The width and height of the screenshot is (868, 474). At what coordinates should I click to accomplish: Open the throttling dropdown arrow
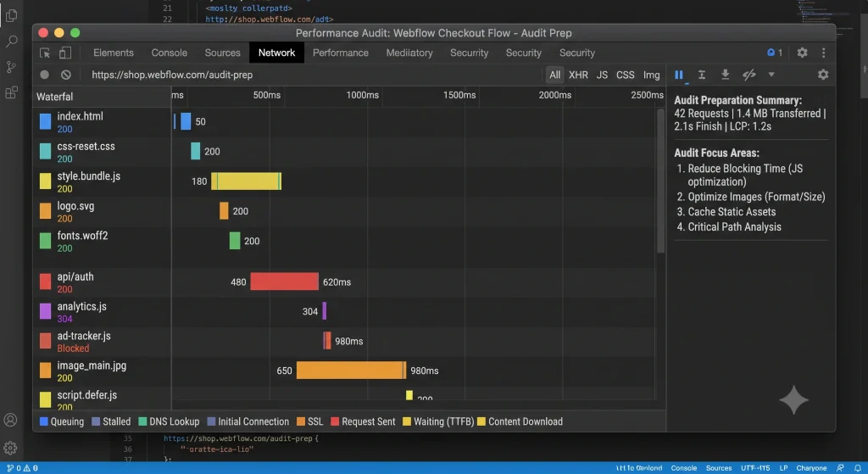(771, 75)
